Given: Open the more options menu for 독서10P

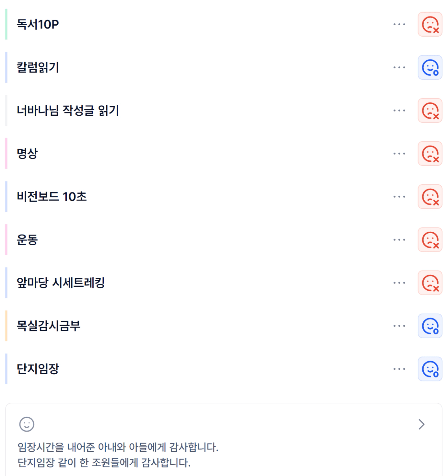Looking at the screenshot, I should 399,24.
